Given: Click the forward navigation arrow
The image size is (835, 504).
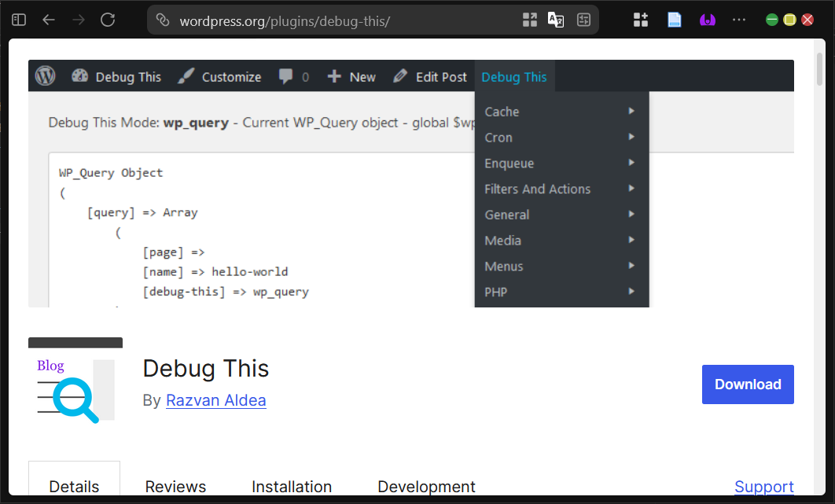Looking at the screenshot, I should pos(79,20).
